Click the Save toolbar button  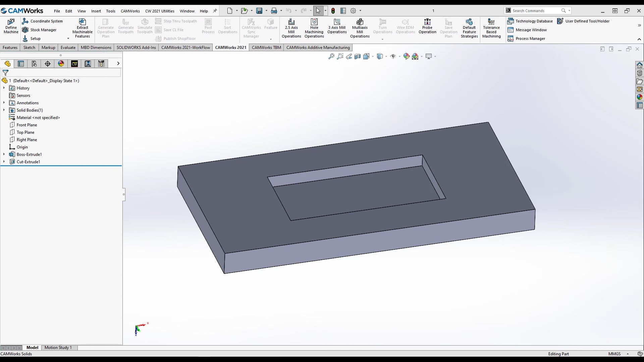(x=259, y=11)
